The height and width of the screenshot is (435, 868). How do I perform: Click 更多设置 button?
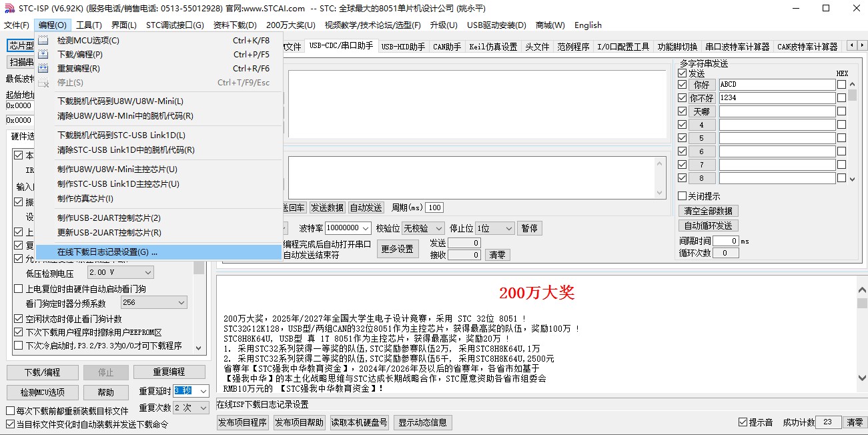398,249
